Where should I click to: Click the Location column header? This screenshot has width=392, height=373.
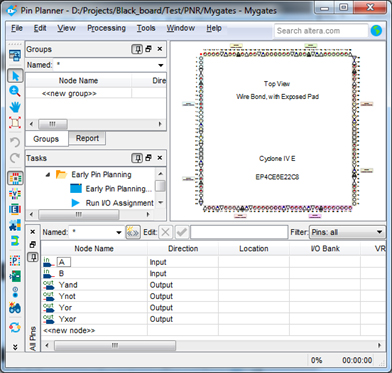pyautogui.click(x=254, y=249)
